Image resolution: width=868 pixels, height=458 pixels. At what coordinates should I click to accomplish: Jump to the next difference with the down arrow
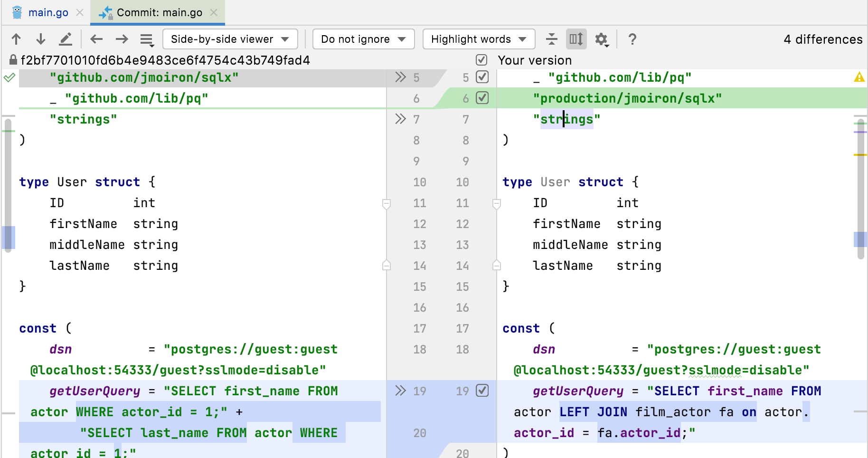[41, 39]
